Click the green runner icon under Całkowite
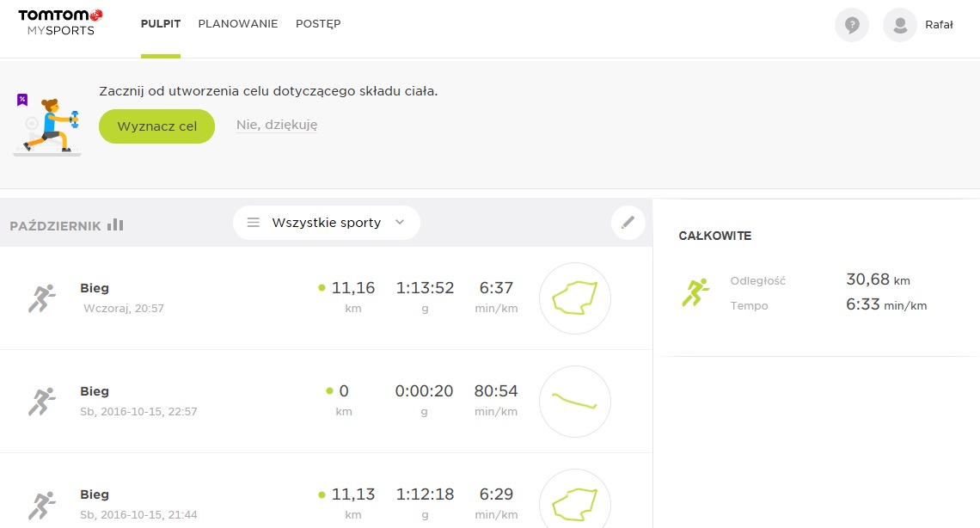Image resolution: width=980 pixels, height=528 pixels. 695,292
